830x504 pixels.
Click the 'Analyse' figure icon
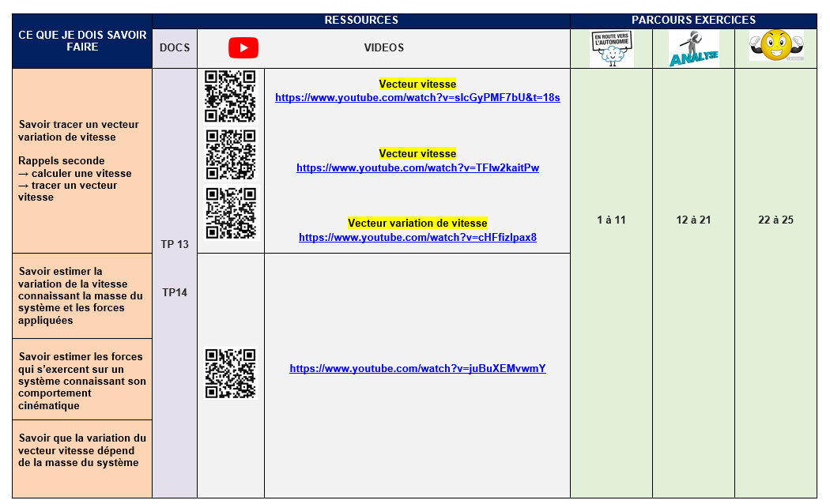click(693, 49)
